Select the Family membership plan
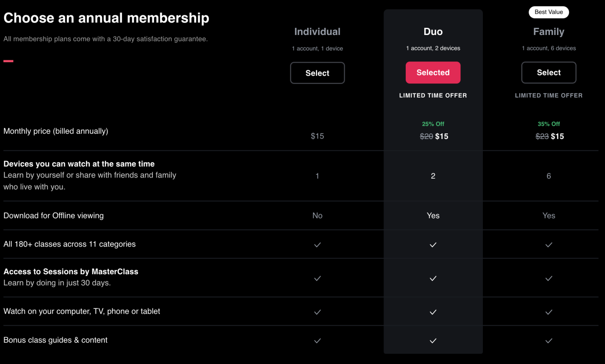 pyautogui.click(x=549, y=72)
